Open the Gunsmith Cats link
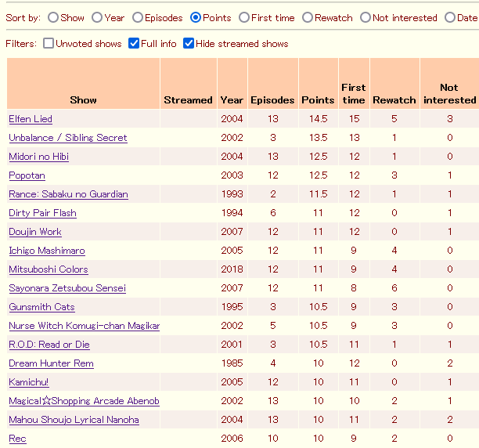Image resolution: width=479 pixels, height=448 pixels. (x=41, y=307)
